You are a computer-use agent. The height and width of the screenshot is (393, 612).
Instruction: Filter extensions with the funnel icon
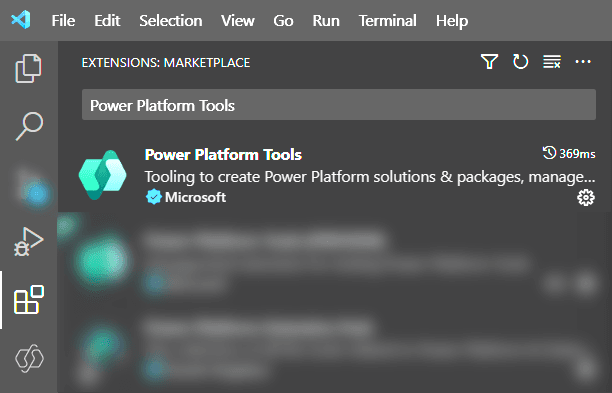tap(489, 62)
